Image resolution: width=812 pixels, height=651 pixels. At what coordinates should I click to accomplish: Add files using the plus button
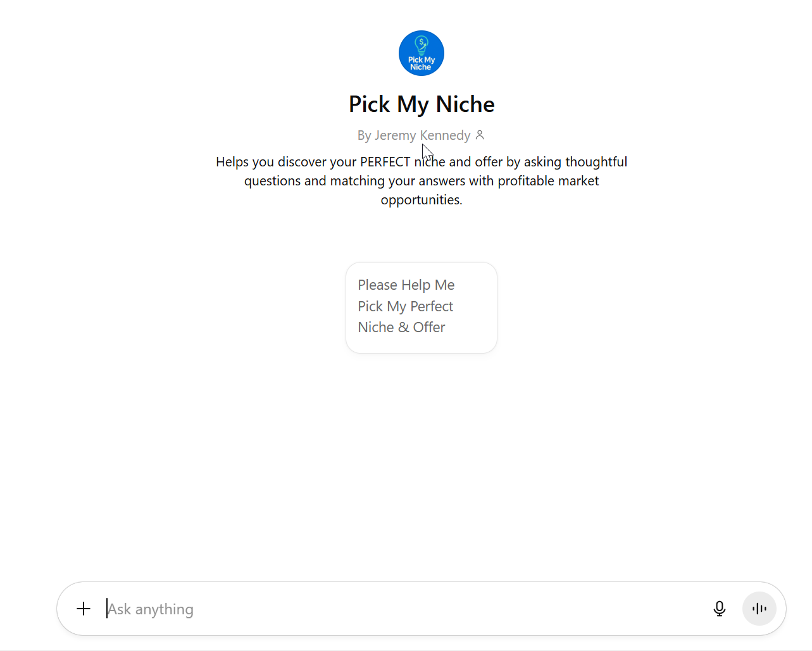84,609
